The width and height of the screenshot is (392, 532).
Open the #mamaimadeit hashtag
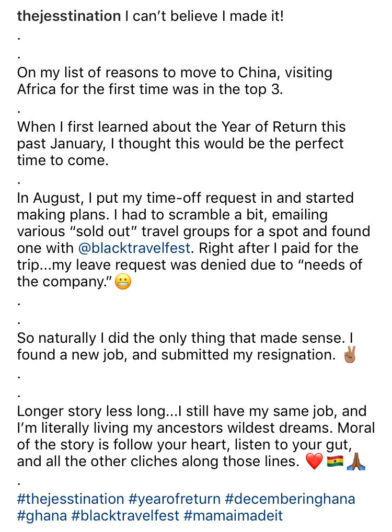click(233, 516)
